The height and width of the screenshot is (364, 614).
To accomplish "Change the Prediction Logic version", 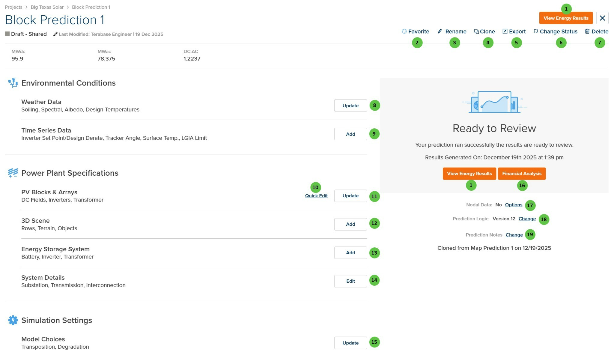I will (527, 219).
